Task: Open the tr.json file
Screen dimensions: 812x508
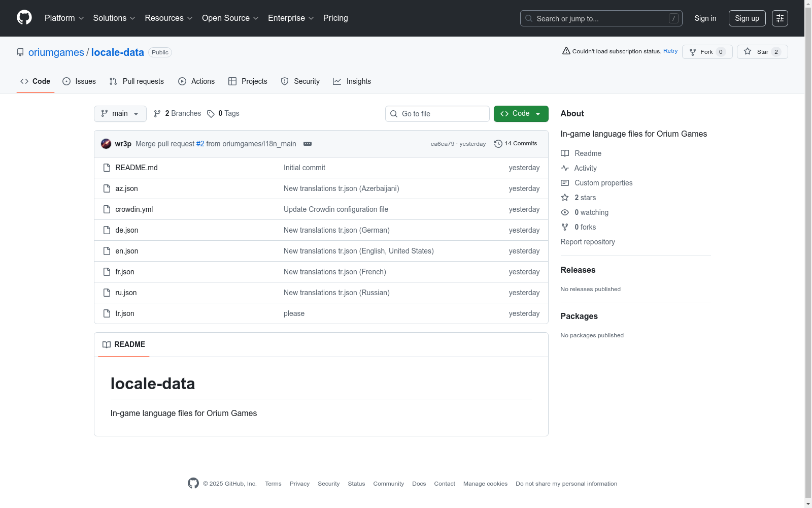Action: pyautogui.click(x=125, y=313)
